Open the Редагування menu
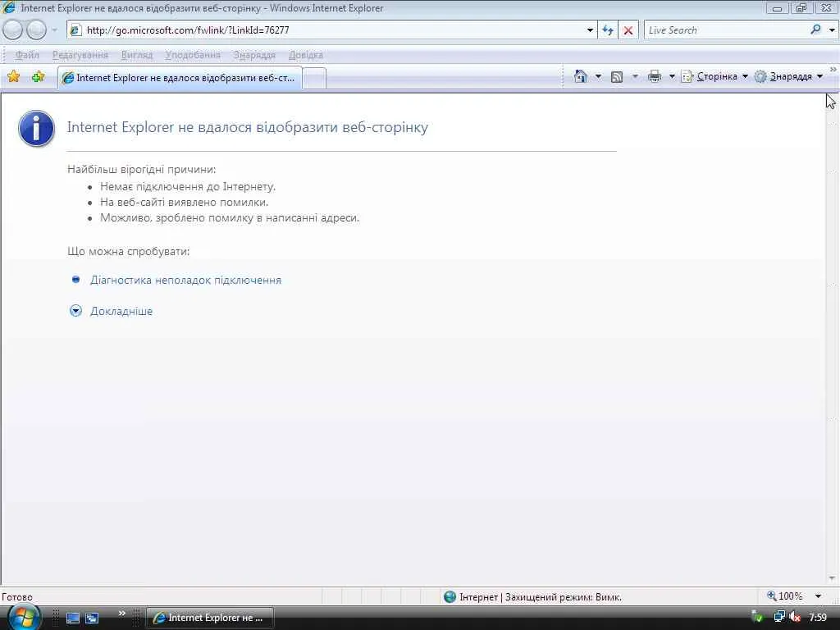Viewport: 840px width, 630px height. point(80,55)
